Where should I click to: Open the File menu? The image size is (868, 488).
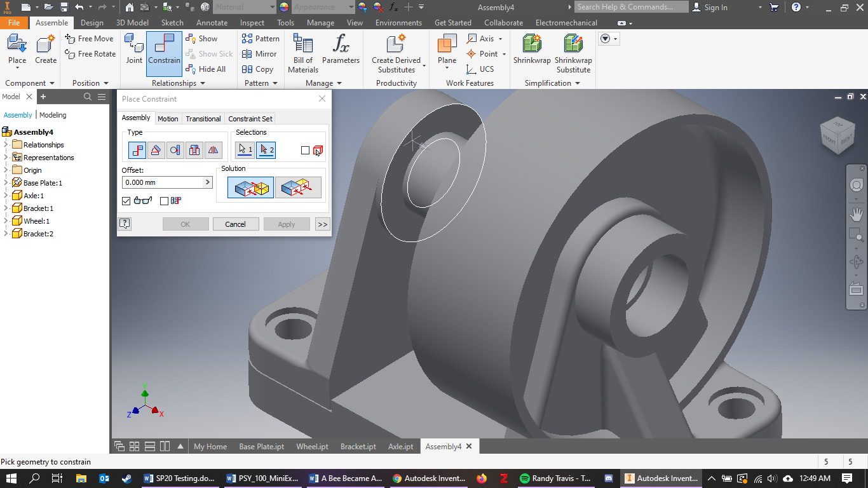14,23
